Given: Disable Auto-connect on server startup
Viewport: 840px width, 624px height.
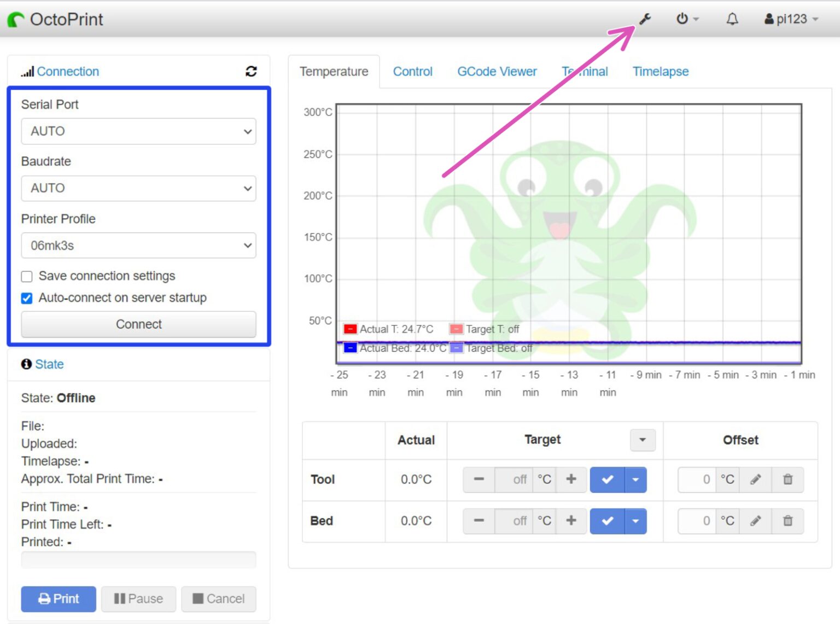Looking at the screenshot, I should click(x=27, y=299).
